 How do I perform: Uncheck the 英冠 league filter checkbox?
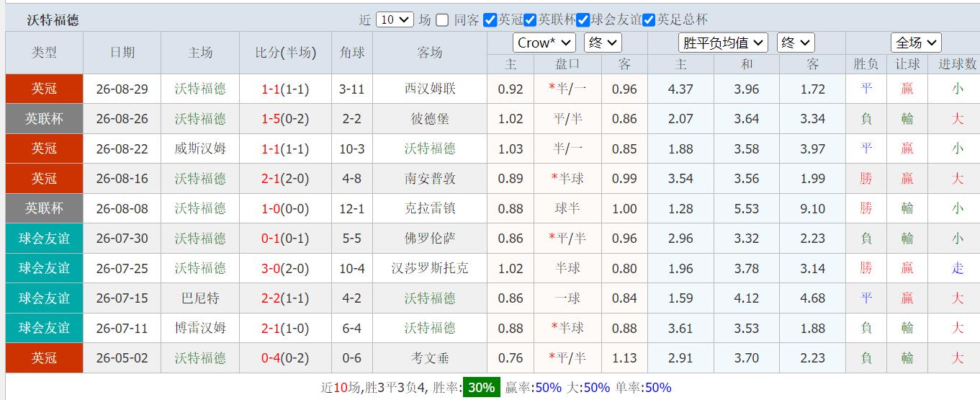click(490, 20)
